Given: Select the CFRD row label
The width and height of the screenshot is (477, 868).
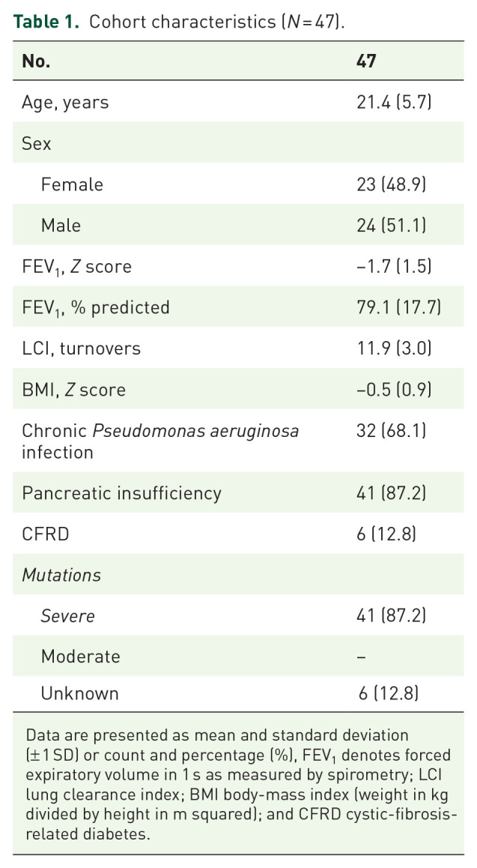Looking at the screenshot, I should pos(42,534).
